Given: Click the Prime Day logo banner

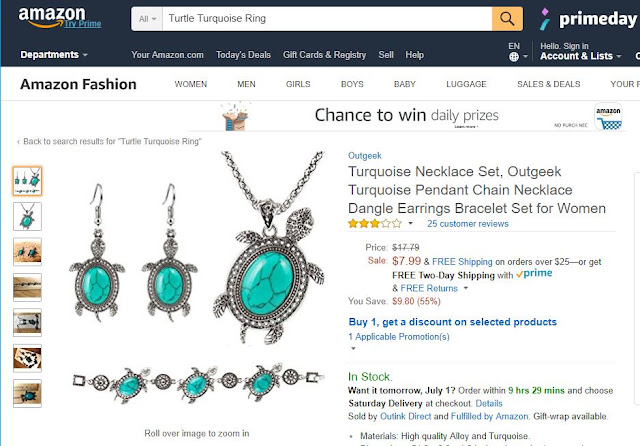Looking at the screenshot, I should 589,19.
